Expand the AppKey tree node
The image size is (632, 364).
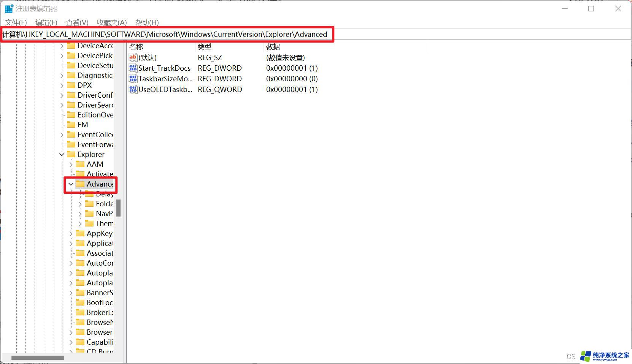(x=71, y=234)
